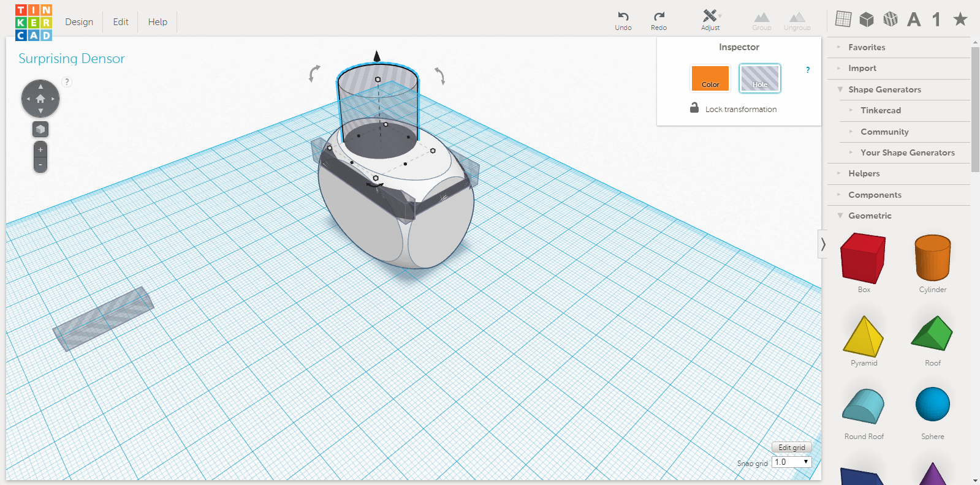The height and width of the screenshot is (485, 980).
Task: Redo the last action
Action: (x=659, y=20)
